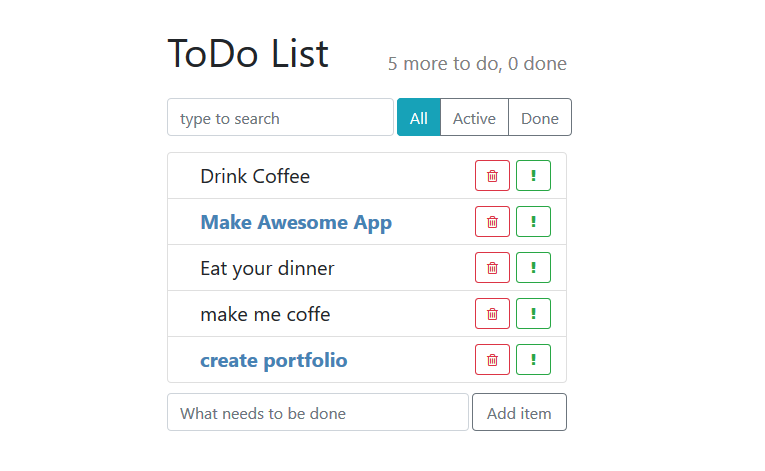
Task: Show only Done items
Action: pos(540,117)
